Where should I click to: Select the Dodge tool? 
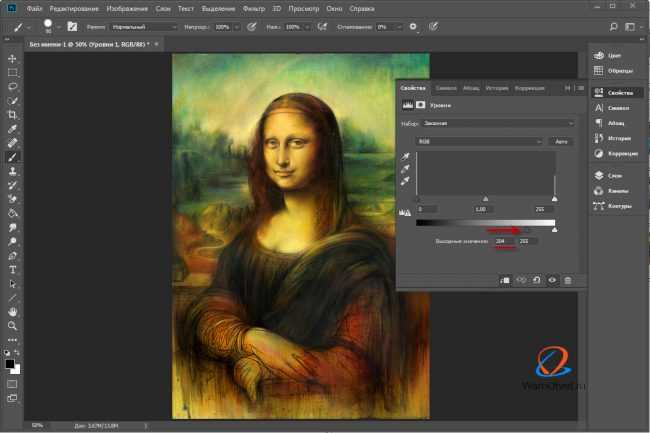pos(12,242)
